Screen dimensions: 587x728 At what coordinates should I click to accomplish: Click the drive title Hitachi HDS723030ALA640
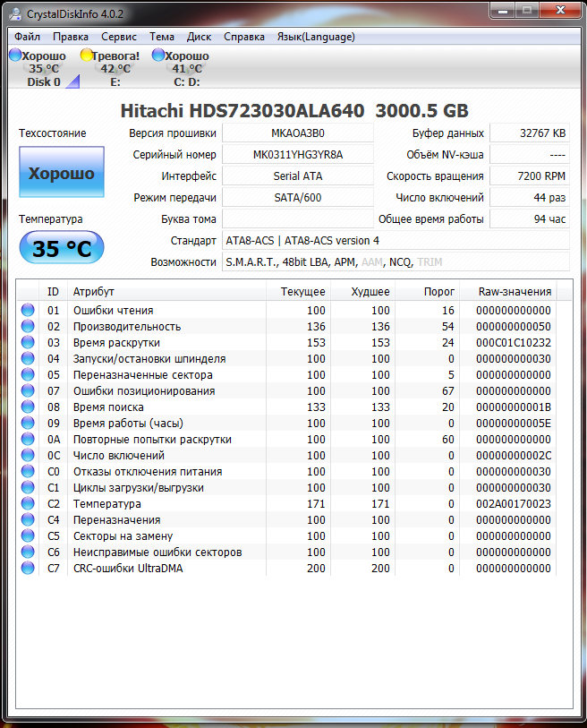242,111
